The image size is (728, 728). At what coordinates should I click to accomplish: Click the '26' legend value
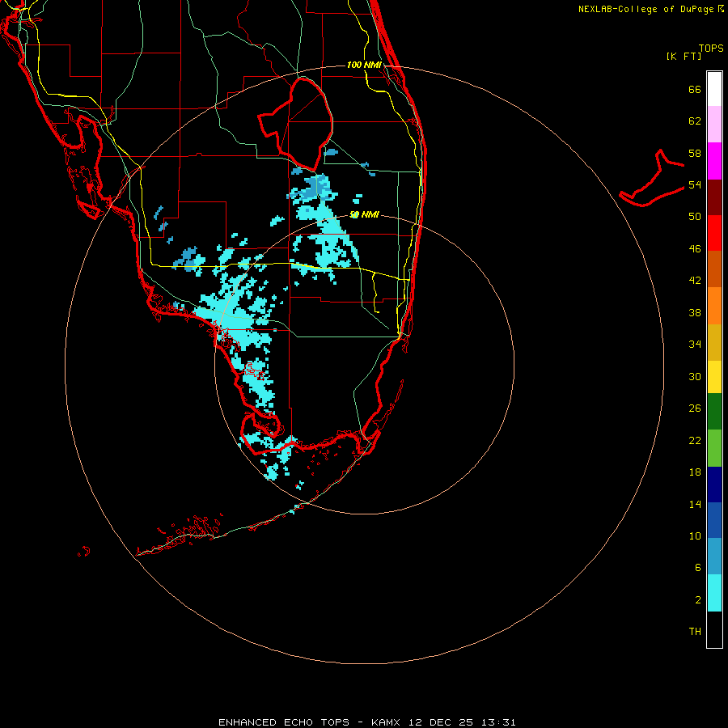tap(695, 408)
